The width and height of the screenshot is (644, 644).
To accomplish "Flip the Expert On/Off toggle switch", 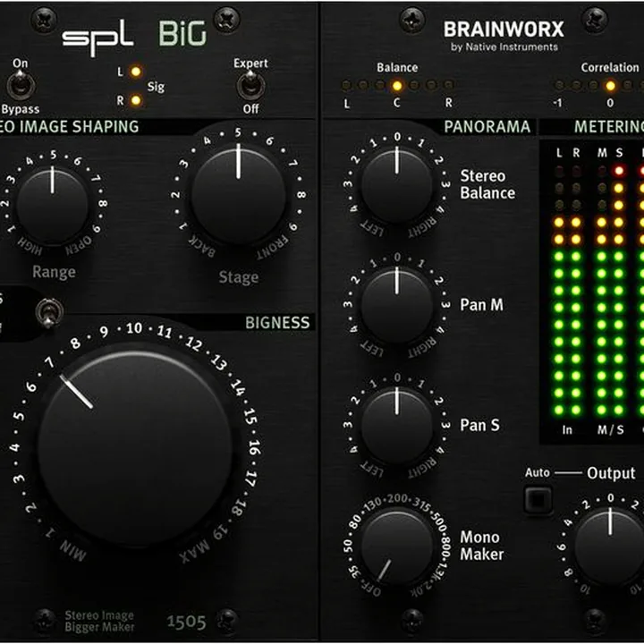I will click(250, 86).
